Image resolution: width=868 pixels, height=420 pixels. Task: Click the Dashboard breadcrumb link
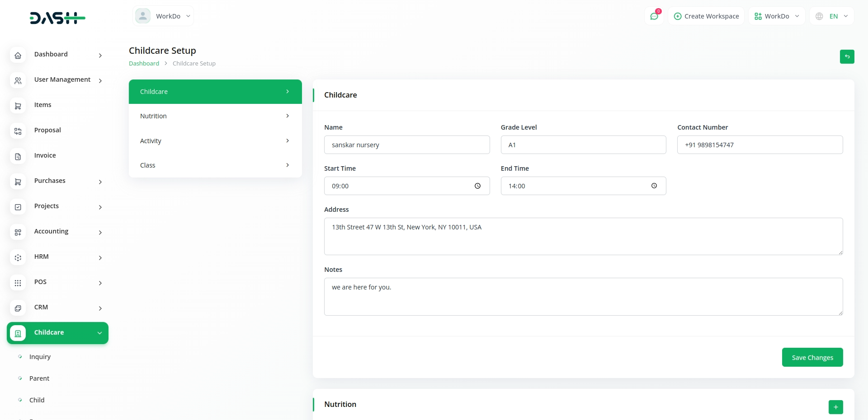[144, 64]
